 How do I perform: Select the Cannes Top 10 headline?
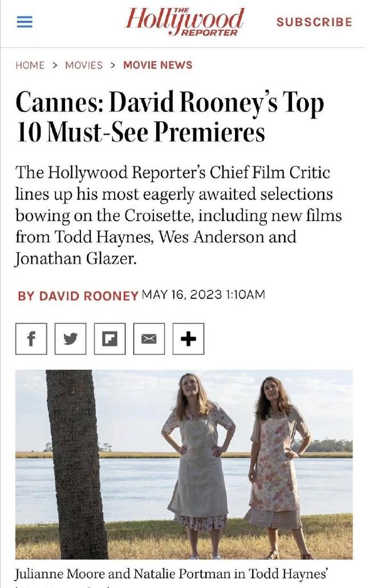click(170, 117)
